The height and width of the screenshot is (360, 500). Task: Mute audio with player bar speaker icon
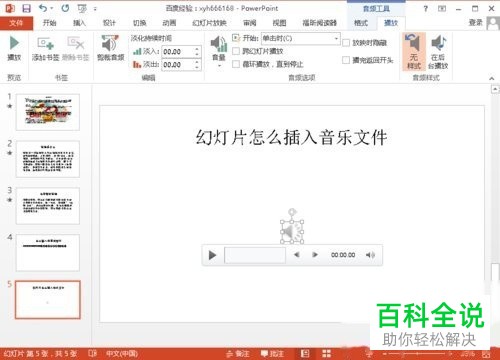(370, 255)
